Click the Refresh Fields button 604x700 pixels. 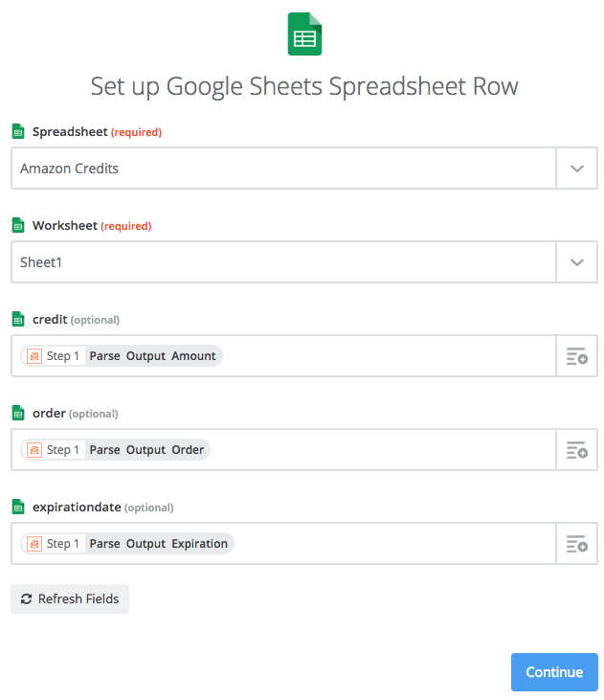(x=70, y=599)
